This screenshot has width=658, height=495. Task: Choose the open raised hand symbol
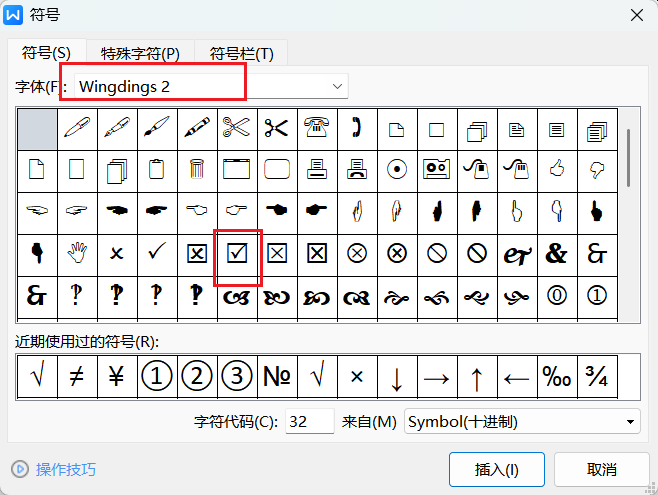(77, 254)
